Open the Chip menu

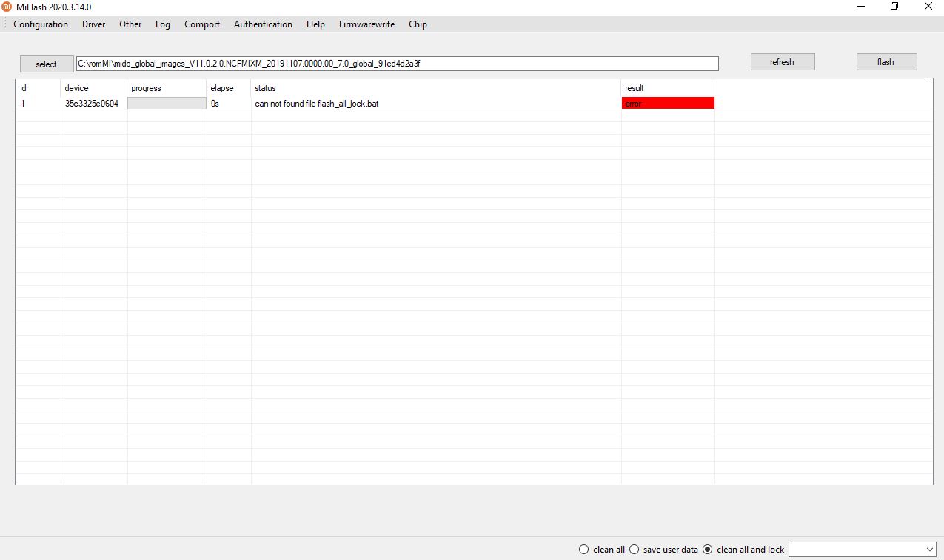click(x=418, y=24)
